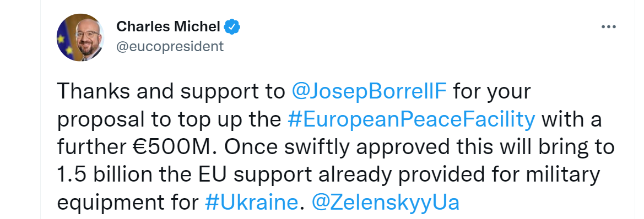Click Charles Michel's profile picture

coord(80,37)
